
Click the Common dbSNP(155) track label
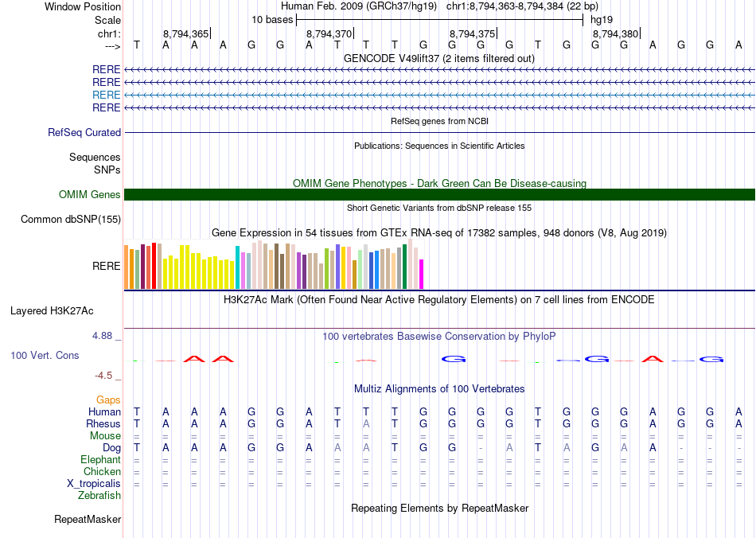coord(71,220)
